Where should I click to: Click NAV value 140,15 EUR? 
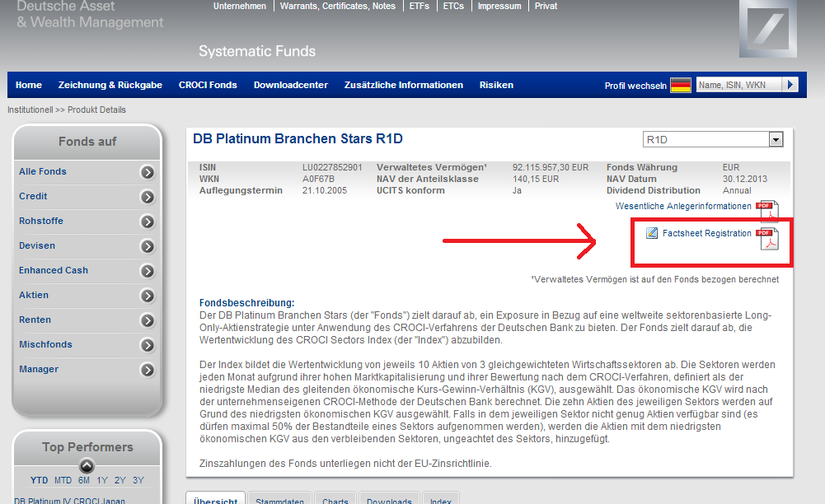point(536,179)
